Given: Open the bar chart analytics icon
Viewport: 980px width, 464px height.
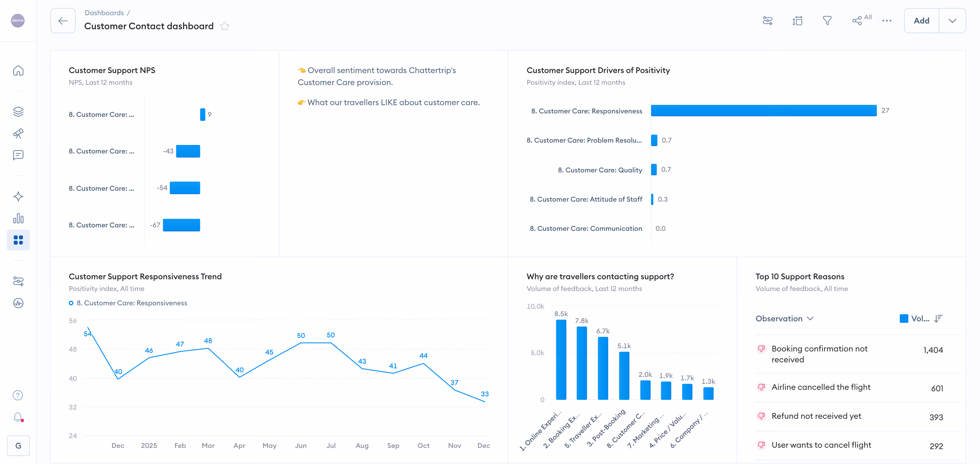Looking at the screenshot, I should (18, 218).
